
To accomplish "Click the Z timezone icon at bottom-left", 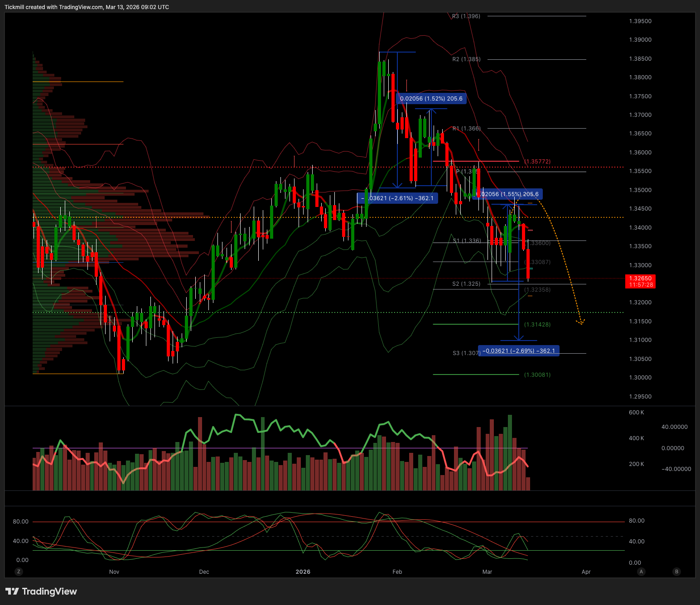I will click(19, 571).
